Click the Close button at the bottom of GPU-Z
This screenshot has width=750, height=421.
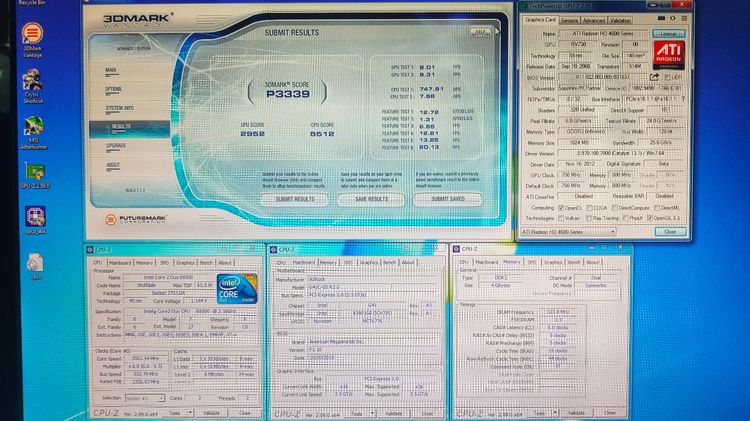pos(670,232)
